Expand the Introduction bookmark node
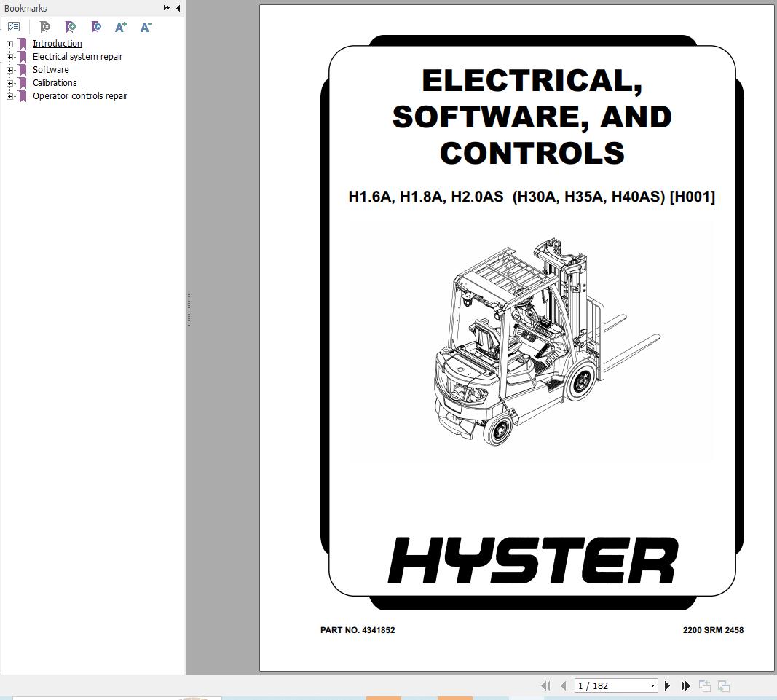Screen dimensions: 777x700 pos(9,44)
